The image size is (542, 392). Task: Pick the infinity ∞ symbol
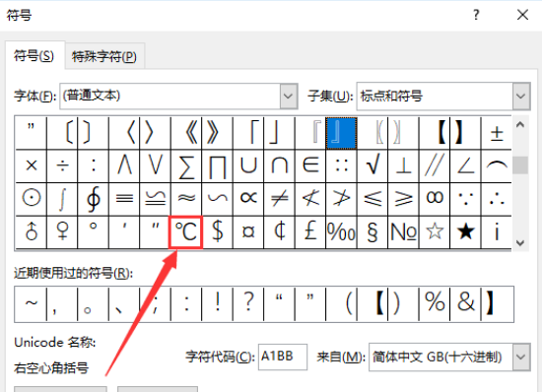pos(435,199)
